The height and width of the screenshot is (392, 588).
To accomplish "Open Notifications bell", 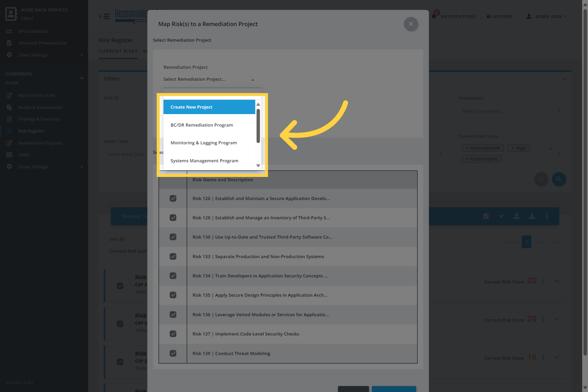I will [434, 16].
